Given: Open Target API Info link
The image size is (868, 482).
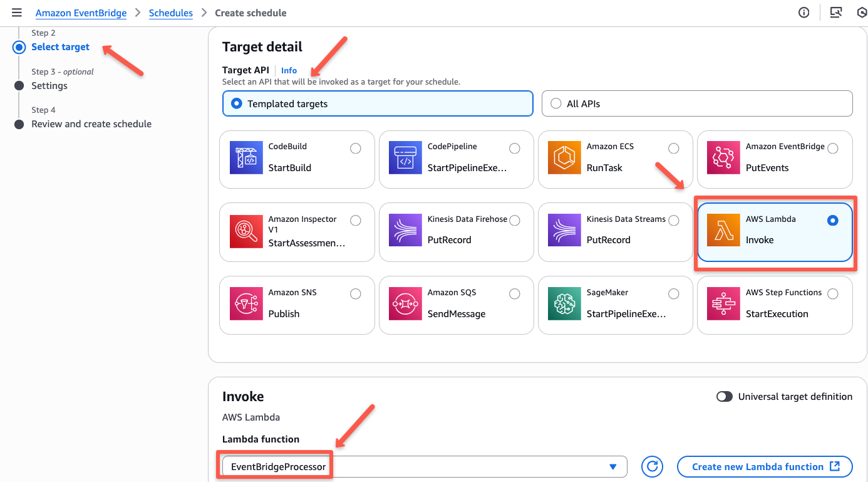Looking at the screenshot, I should click(289, 71).
